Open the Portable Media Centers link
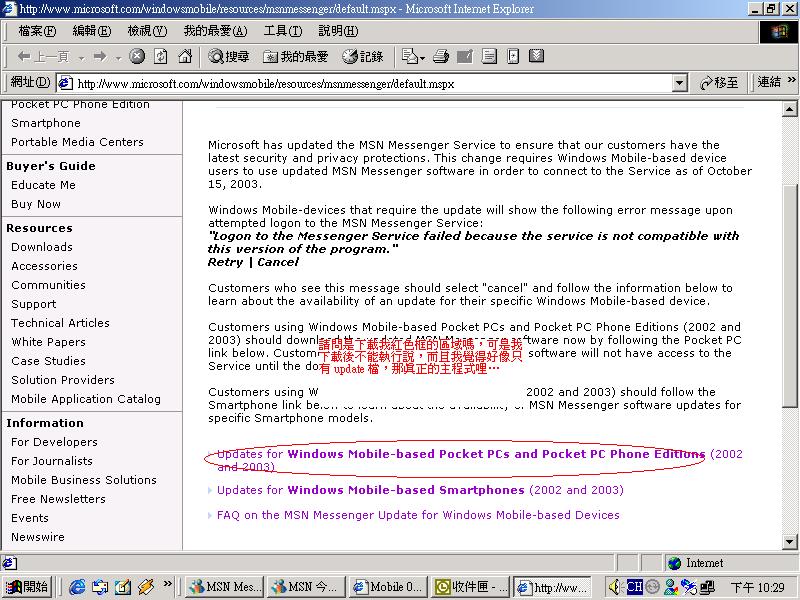800x600 pixels. [x=77, y=142]
